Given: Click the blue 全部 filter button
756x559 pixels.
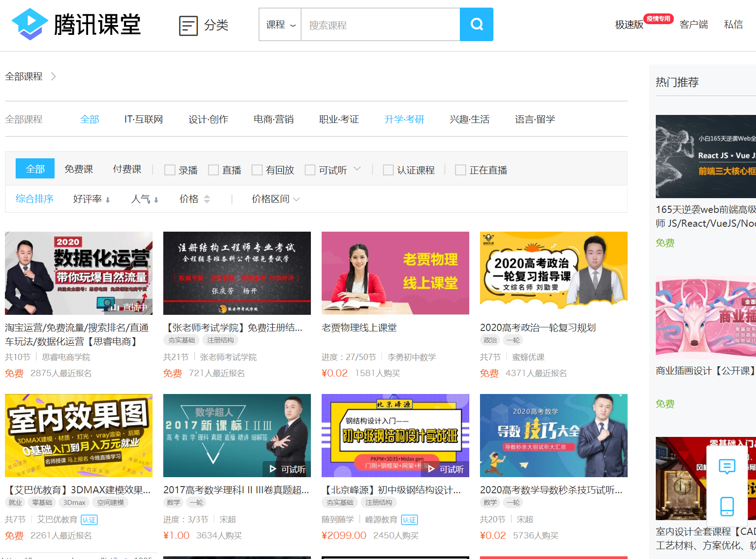Looking at the screenshot, I should [35, 169].
